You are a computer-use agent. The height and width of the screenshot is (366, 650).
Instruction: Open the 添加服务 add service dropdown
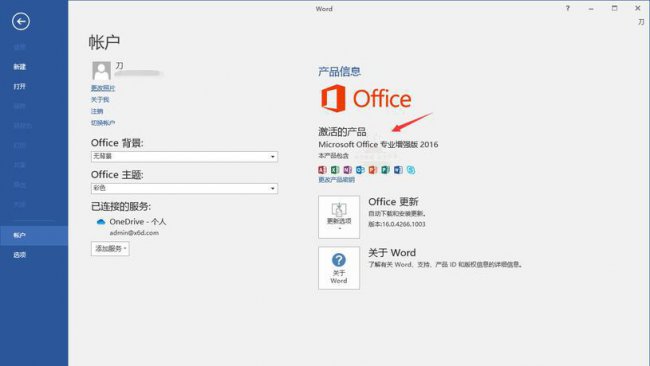coord(110,248)
